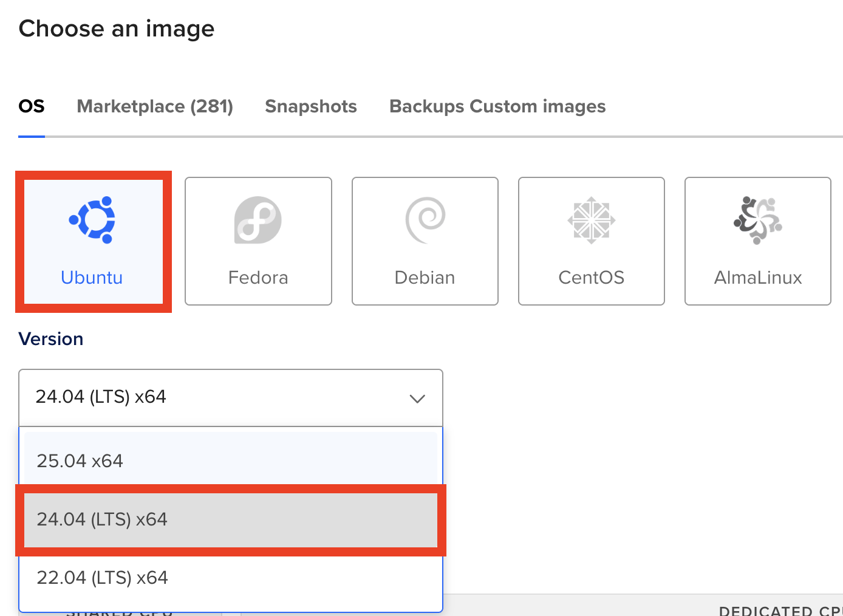Select the AlmaLinux distribution label

(x=758, y=278)
